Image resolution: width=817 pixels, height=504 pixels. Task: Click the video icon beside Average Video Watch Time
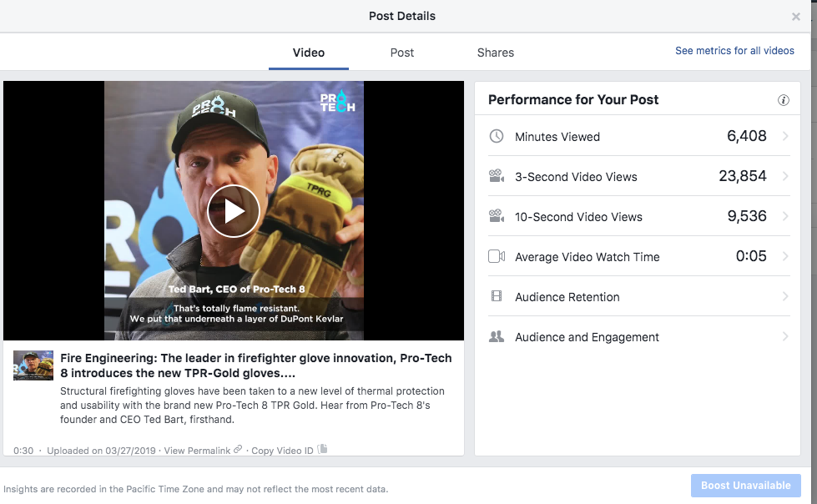pyautogui.click(x=497, y=256)
